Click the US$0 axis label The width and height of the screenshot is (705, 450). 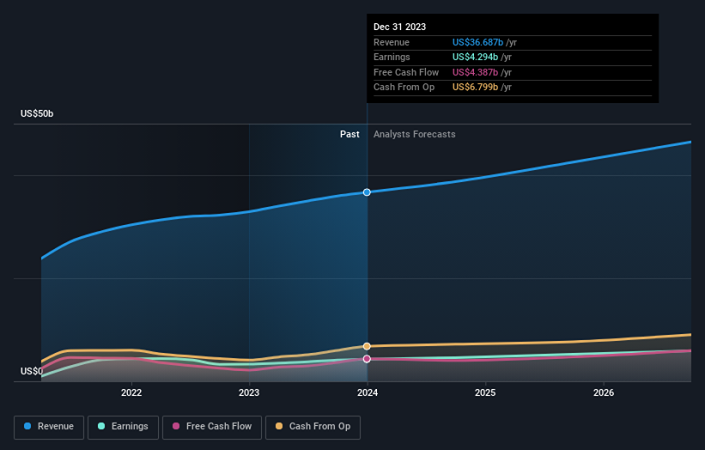[x=31, y=371]
